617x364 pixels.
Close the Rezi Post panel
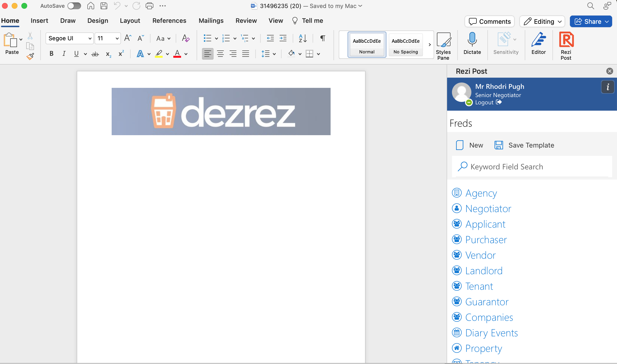609,71
